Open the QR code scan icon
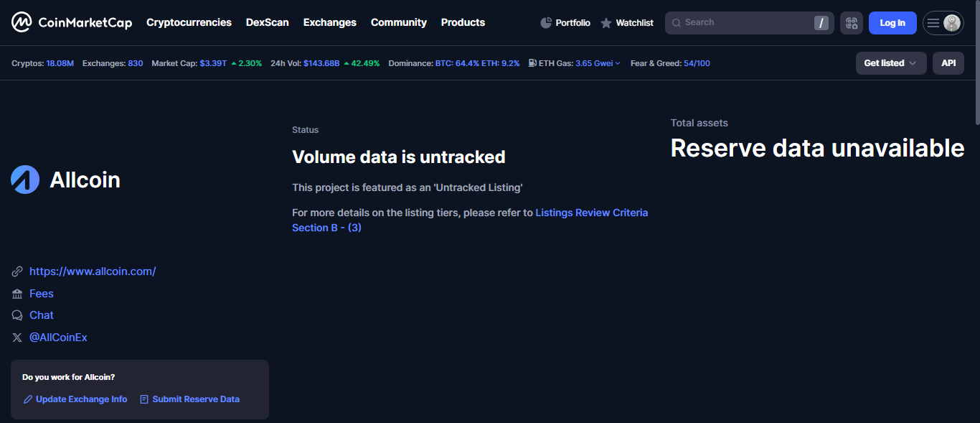Viewport: 980px width, 423px height. [852, 23]
